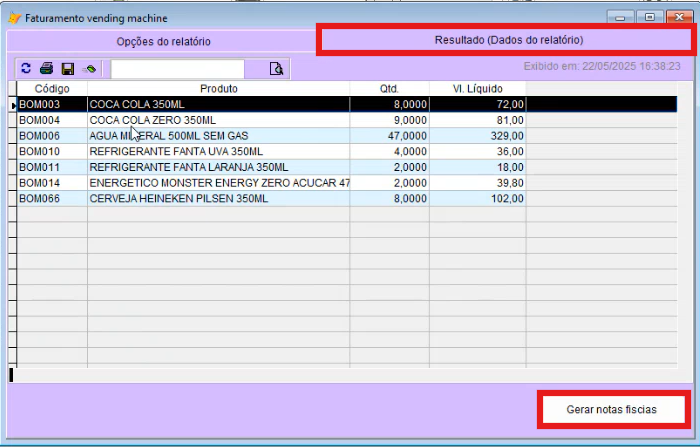
Task: Open the 'Opções do relatório' tab
Action: (163, 41)
